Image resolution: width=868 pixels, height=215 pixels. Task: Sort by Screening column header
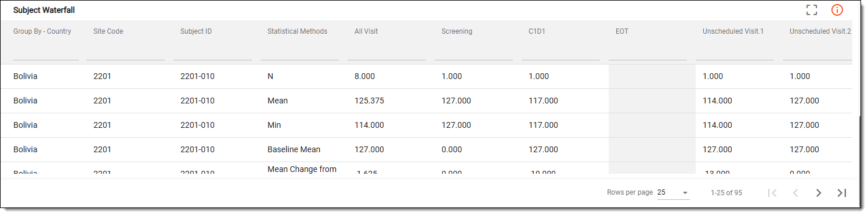click(457, 31)
